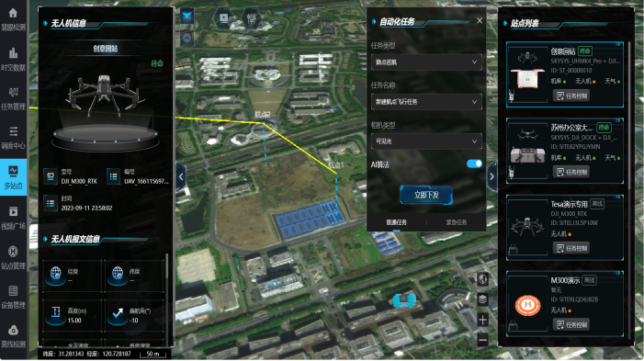This screenshot has height=361, width=644.
Task: Open the map layers icon
Action: [482, 299]
